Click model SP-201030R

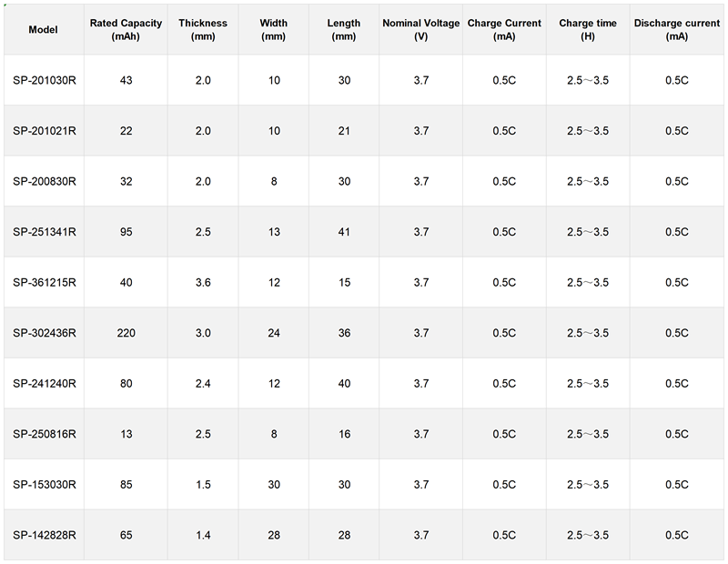pyautogui.click(x=44, y=81)
